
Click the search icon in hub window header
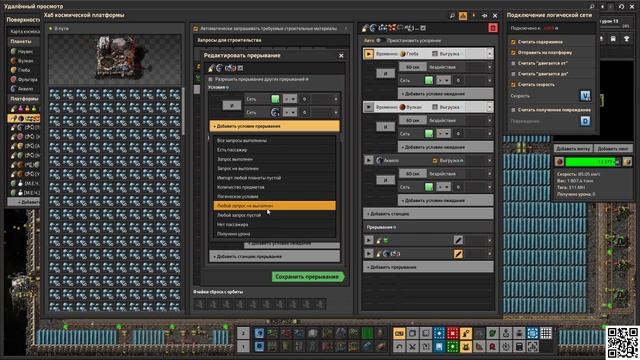click(x=452, y=16)
